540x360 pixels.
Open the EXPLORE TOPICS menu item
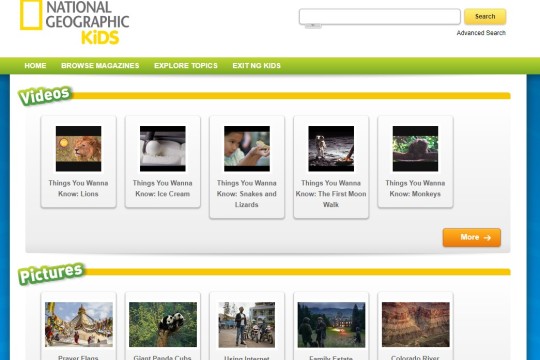tap(186, 65)
